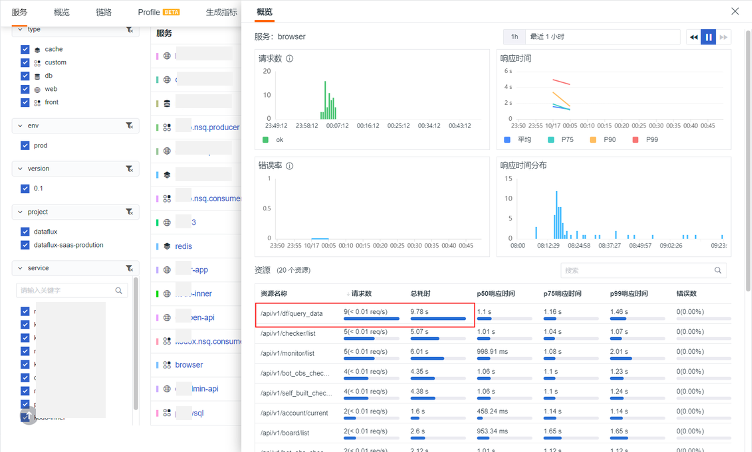Viewport: 752px width, 452px height.
Task: Collapse the type filter section
Action: (x=20, y=30)
